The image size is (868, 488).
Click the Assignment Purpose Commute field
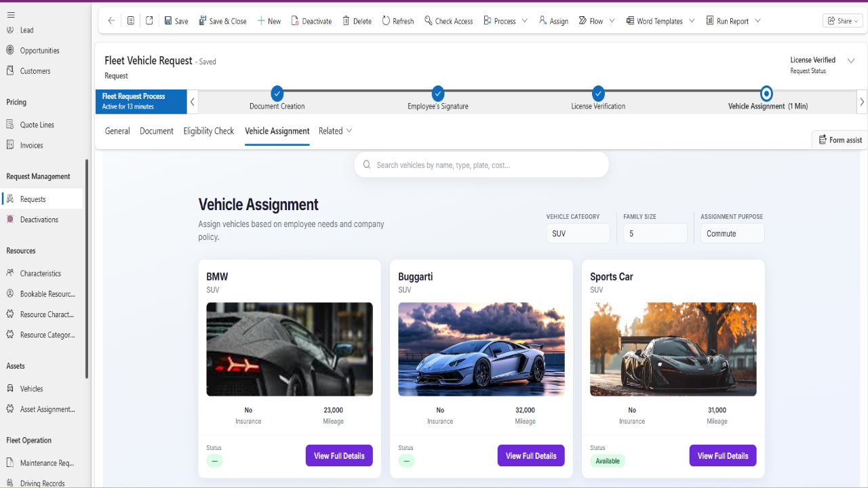click(x=732, y=233)
